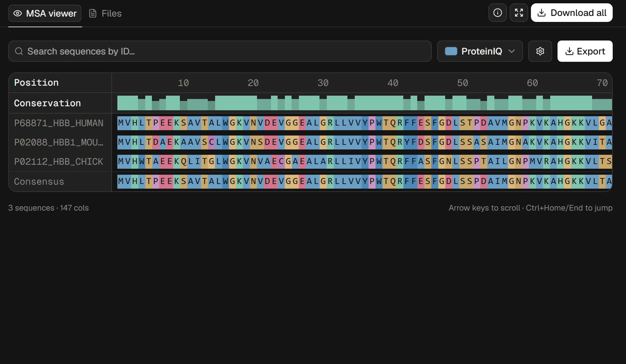Click position marker 50 in ruler
This screenshot has height=364, width=626.
coord(462,83)
